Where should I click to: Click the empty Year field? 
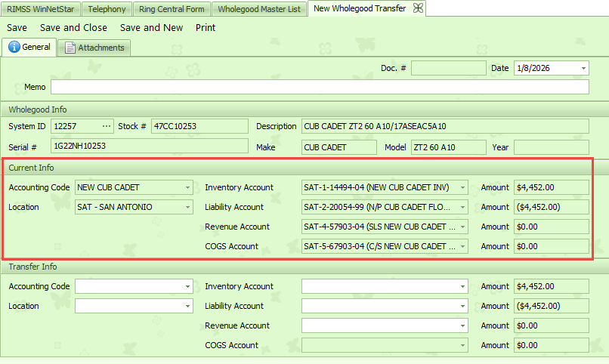click(552, 147)
